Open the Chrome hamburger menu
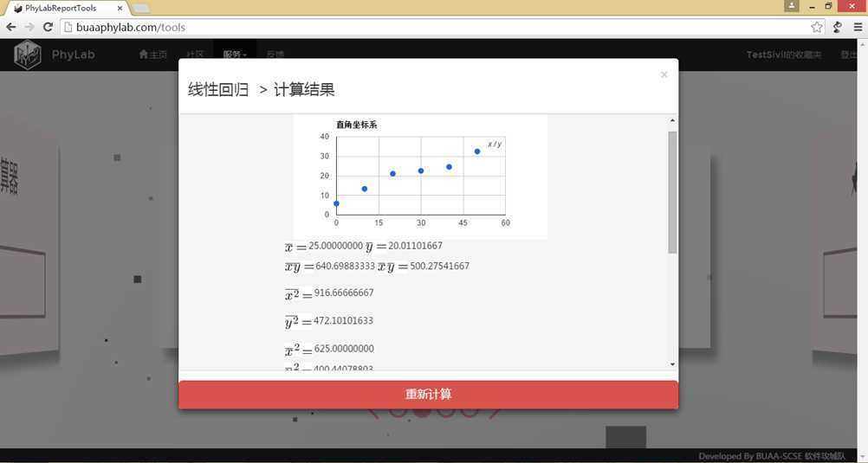Screen dimensions: 868x463 pyautogui.click(x=858, y=27)
